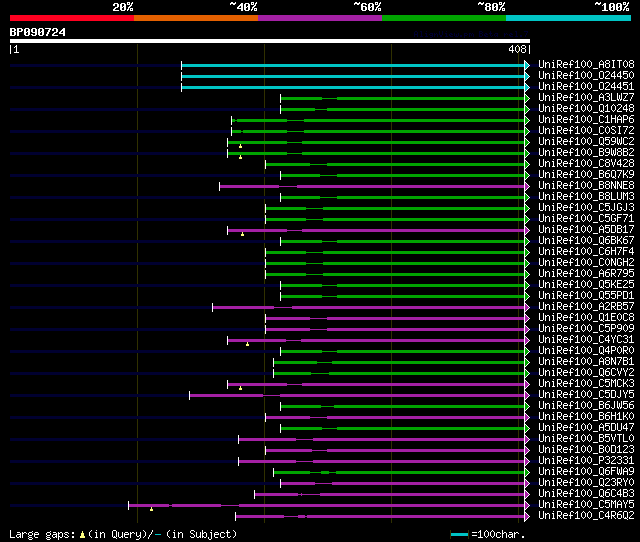The image size is (640, 542).
Task: Select the UniRef100_A2RB57 label
Action: coord(586,307)
